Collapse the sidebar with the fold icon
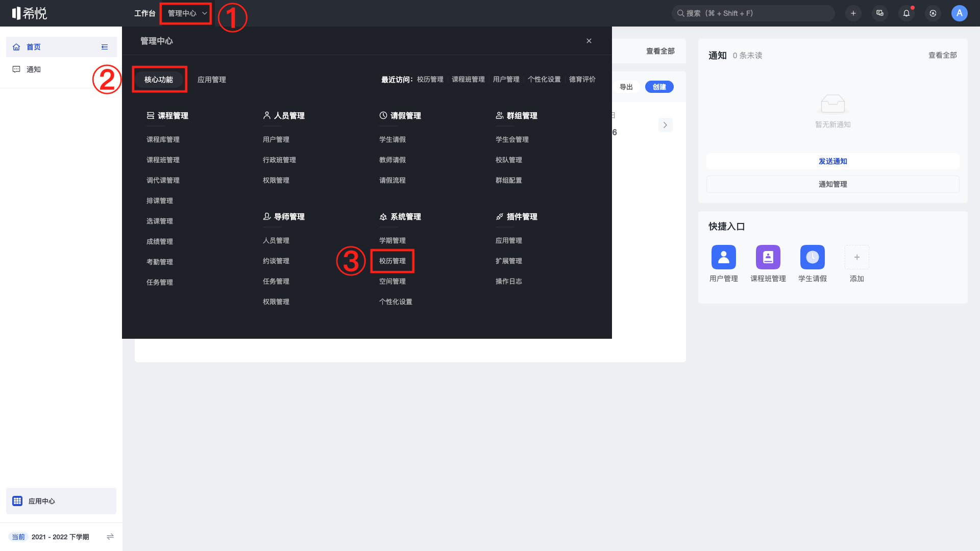Screen dimensions: 980x551 pos(105,47)
